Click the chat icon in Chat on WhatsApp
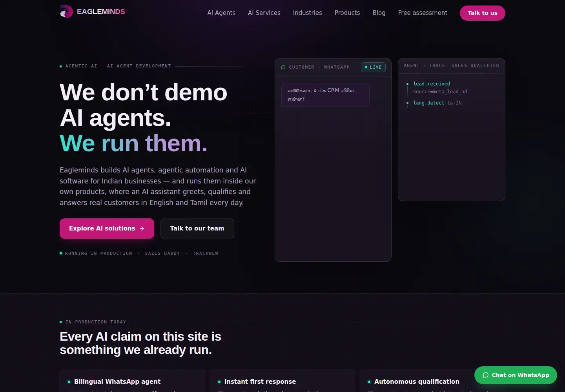This screenshot has width=565, height=392. [x=485, y=375]
